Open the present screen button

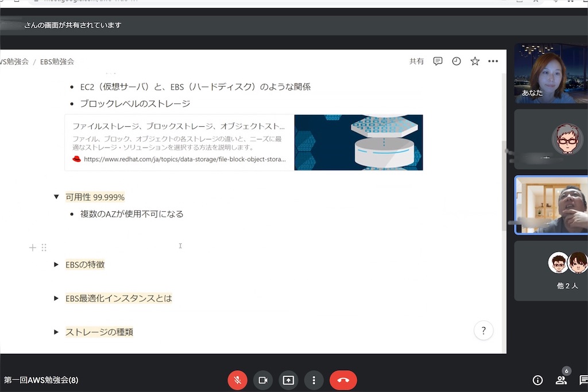coord(288,380)
